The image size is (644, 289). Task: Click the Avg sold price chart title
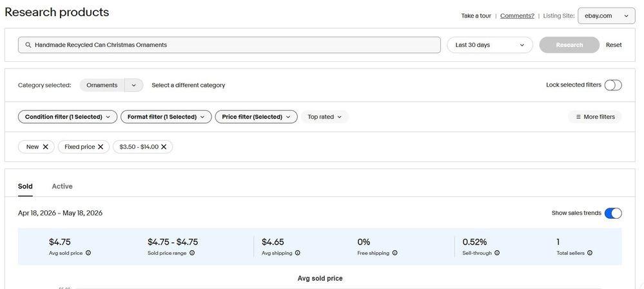pos(320,278)
